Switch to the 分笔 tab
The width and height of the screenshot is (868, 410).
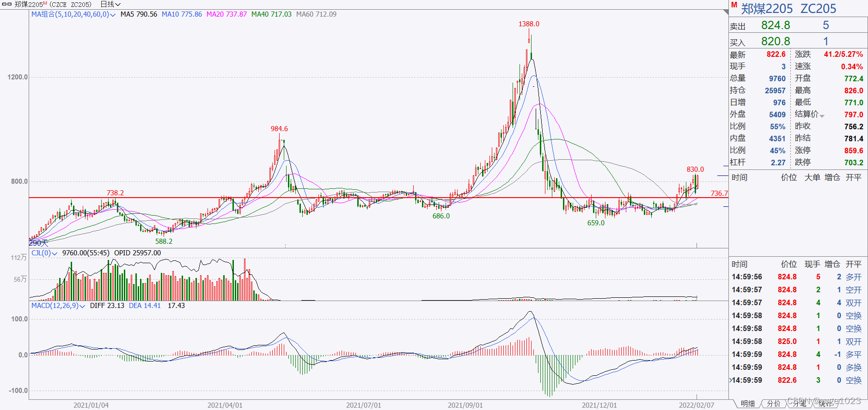[799, 404]
